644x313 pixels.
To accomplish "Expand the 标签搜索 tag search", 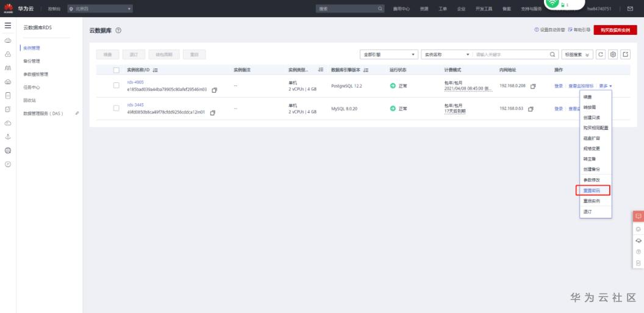I will [x=577, y=55].
